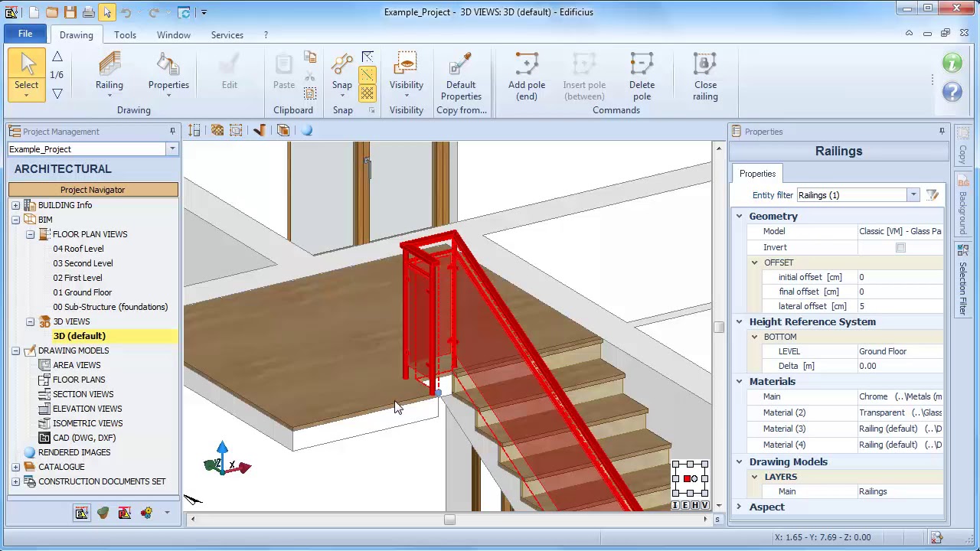
Task: Click the blue sphere render icon in view toolbar
Action: 306,131
